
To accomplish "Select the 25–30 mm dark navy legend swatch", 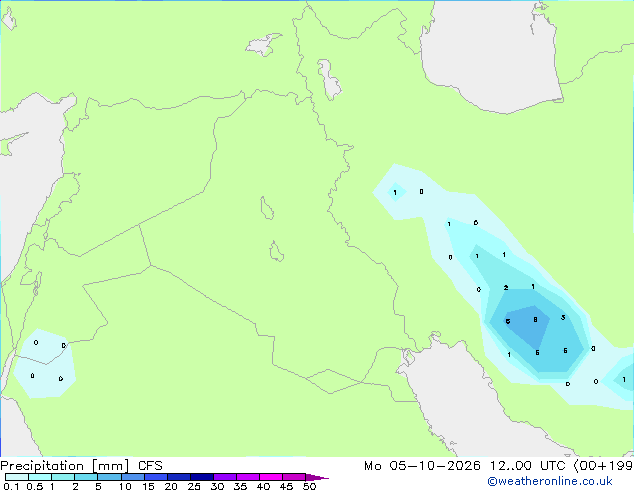I will (x=202, y=477).
